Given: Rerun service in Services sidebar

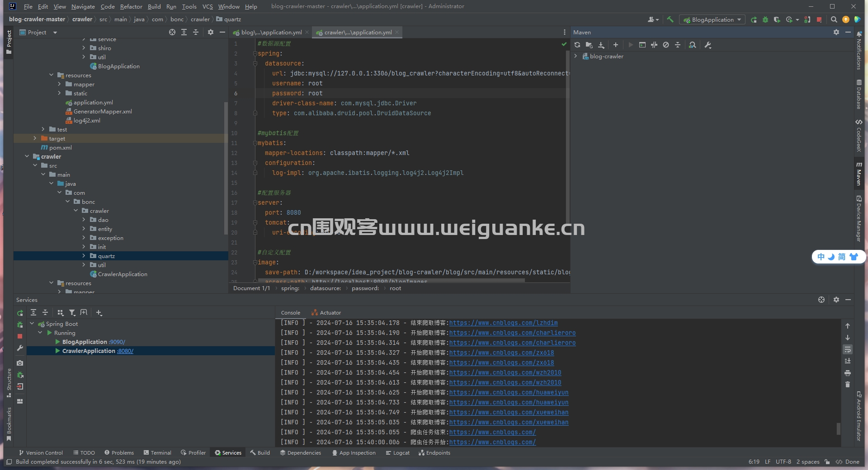Looking at the screenshot, I should 20,313.
